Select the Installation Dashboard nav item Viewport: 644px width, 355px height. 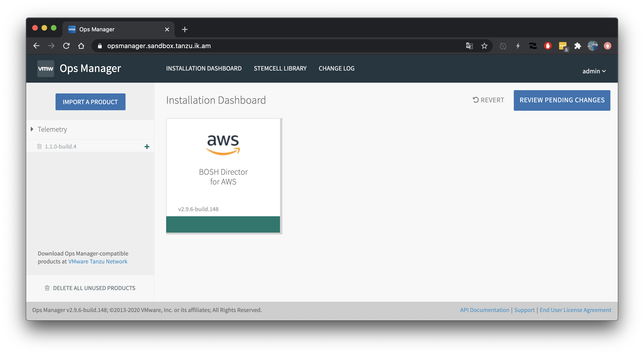(x=204, y=69)
